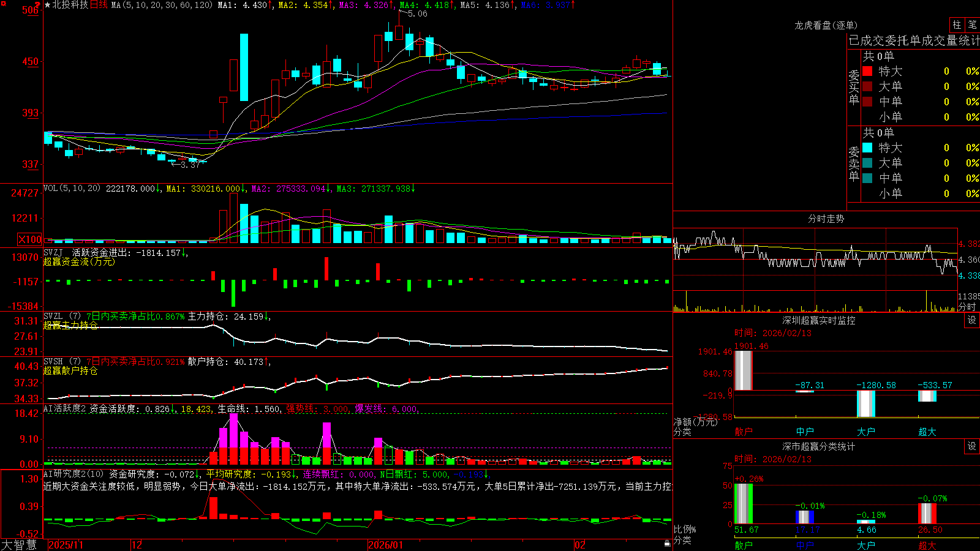Click the 强势线: 3.000 label

(x=317, y=409)
